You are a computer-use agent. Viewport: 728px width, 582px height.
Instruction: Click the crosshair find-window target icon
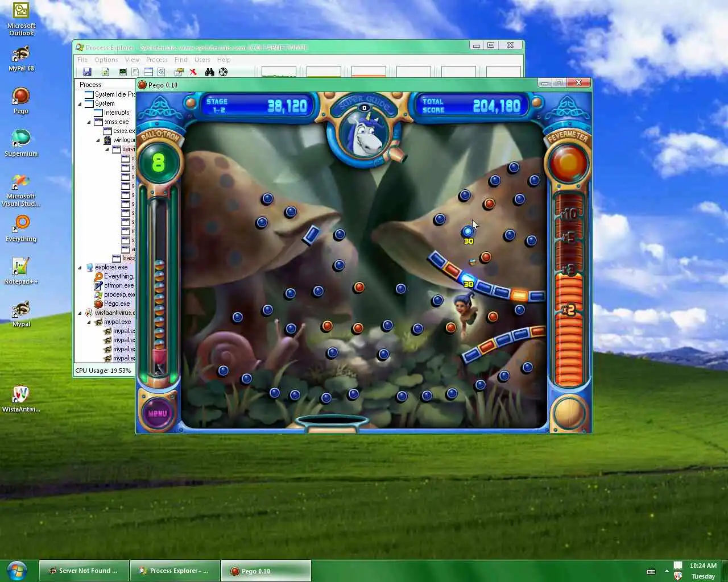pos(223,72)
